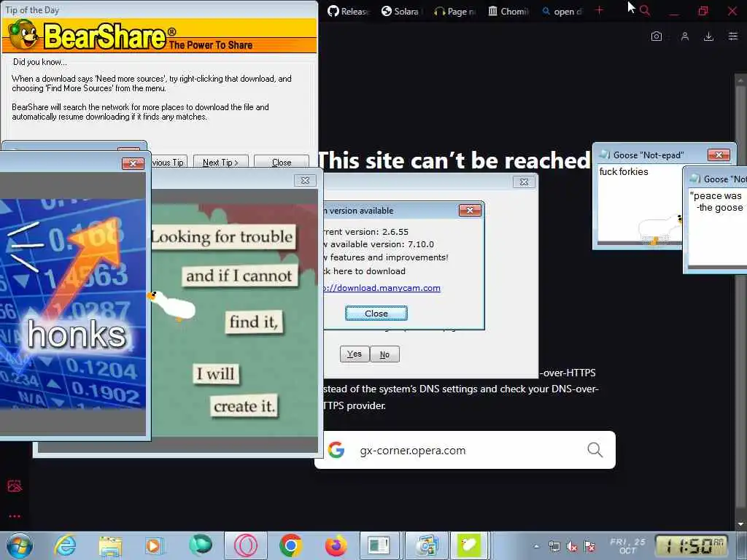Open Opera downloads icon
The width and height of the screenshot is (747, 560).
pos(708,36)
